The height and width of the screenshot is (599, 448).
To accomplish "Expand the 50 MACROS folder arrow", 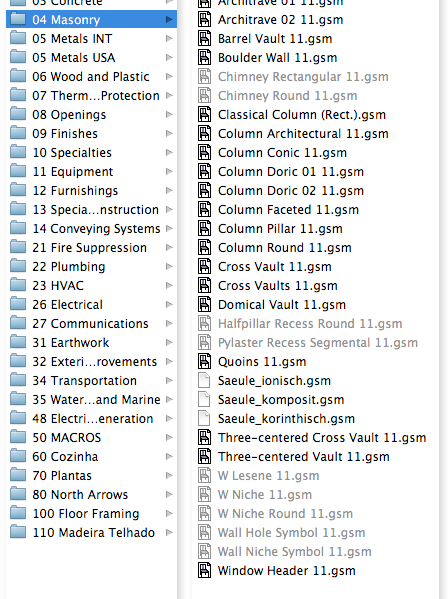I will 169,437.
